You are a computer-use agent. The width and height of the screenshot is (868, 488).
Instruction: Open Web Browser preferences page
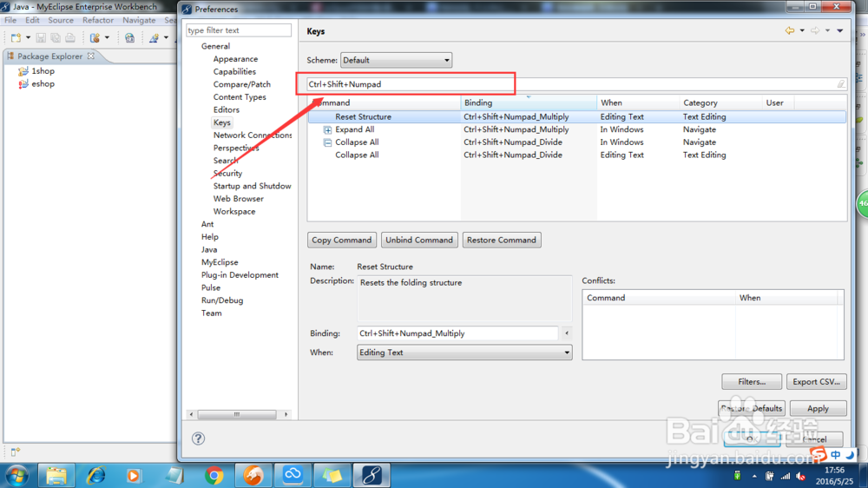click(238, 198)
